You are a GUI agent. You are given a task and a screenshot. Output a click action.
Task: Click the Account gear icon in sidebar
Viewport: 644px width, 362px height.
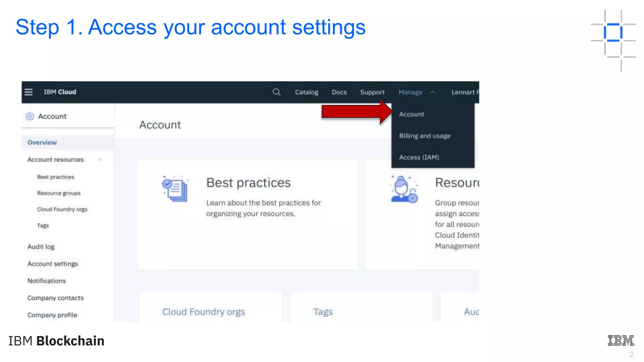point(30,116)
